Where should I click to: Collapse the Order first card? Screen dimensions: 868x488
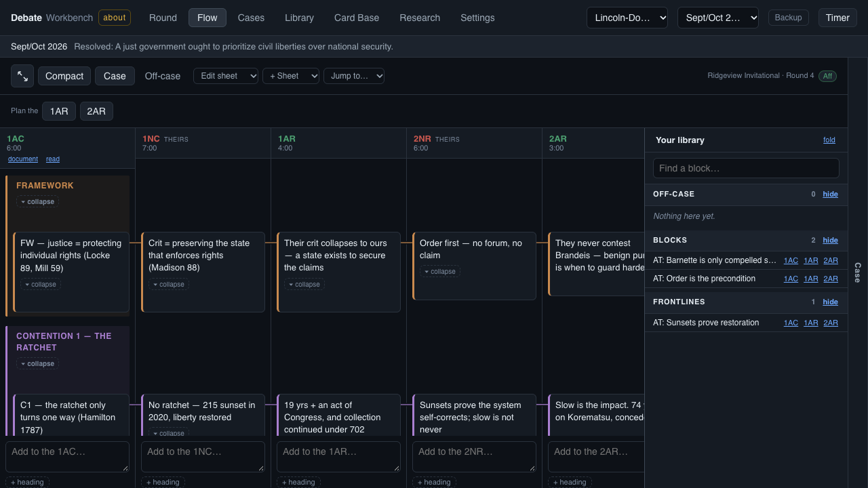pos(439,271)
